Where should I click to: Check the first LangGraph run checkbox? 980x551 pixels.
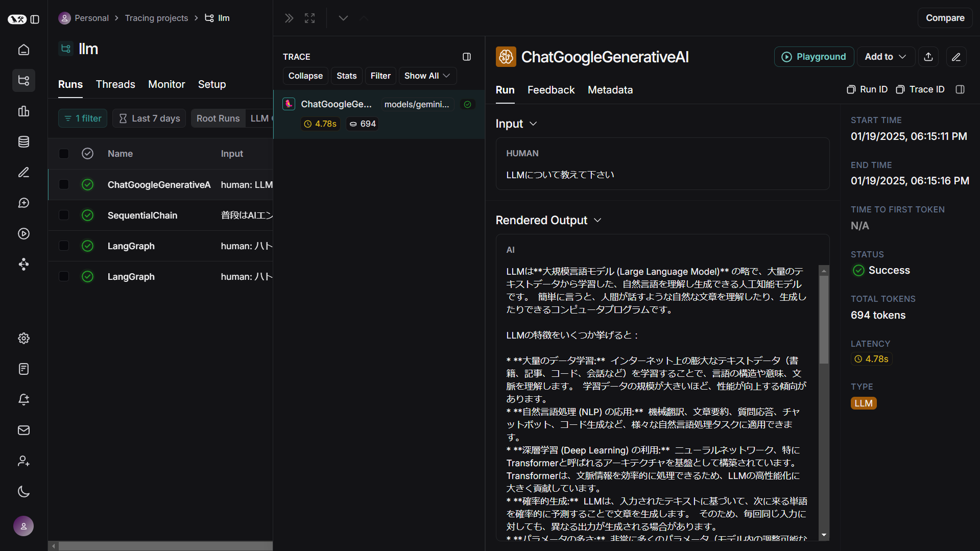coord(64,246)
